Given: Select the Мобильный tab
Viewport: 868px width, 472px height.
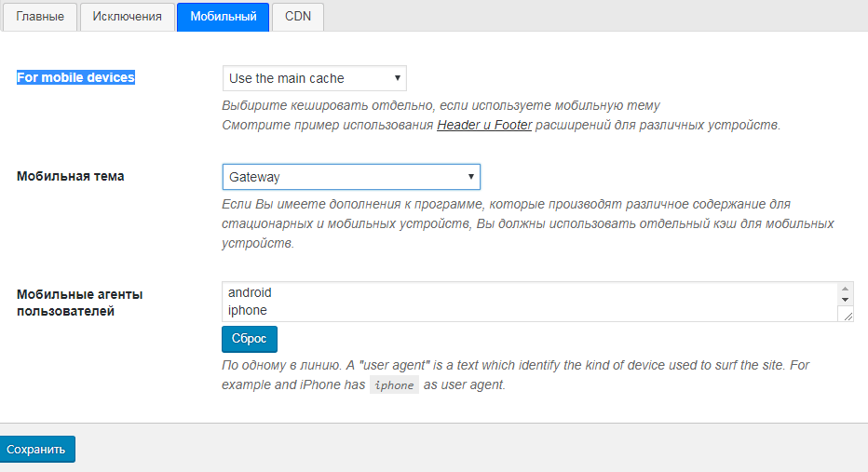Looking at the screenshot, I should [224, 17].
